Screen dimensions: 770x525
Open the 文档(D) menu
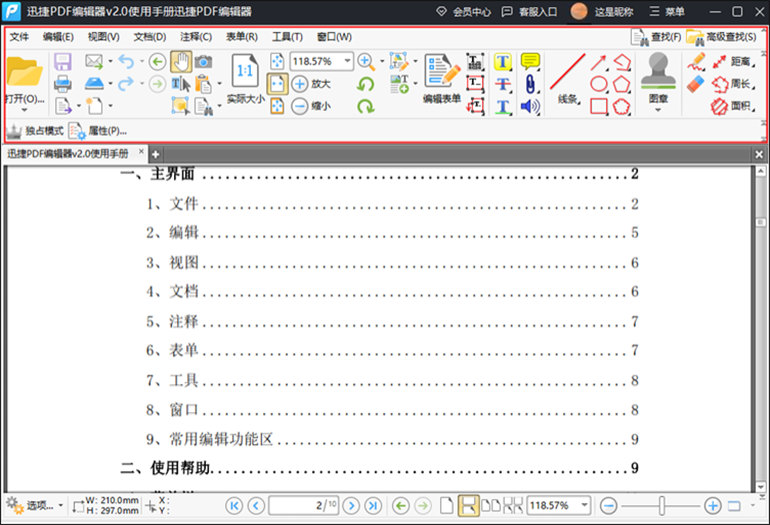(x=150, y=37)
